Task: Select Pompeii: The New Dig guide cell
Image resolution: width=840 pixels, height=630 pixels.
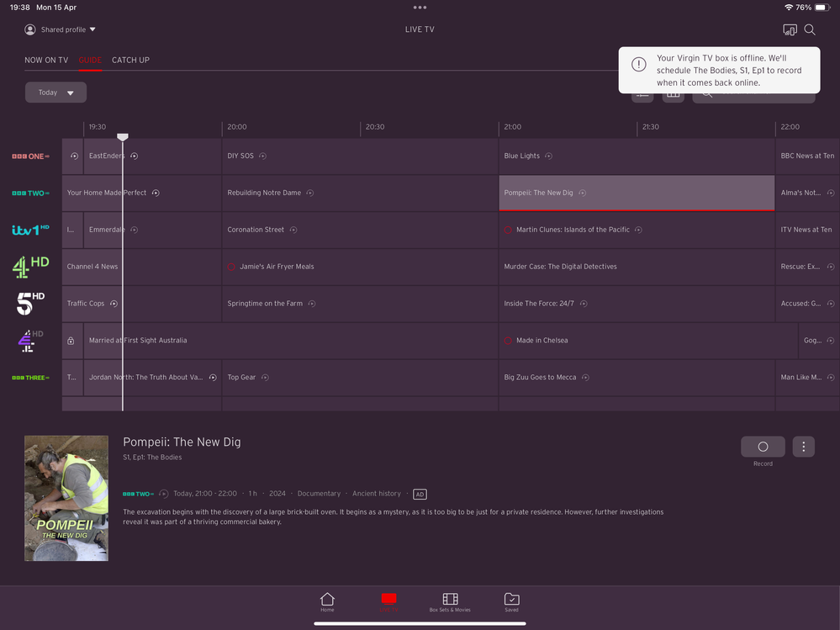Action: (637, 193)
